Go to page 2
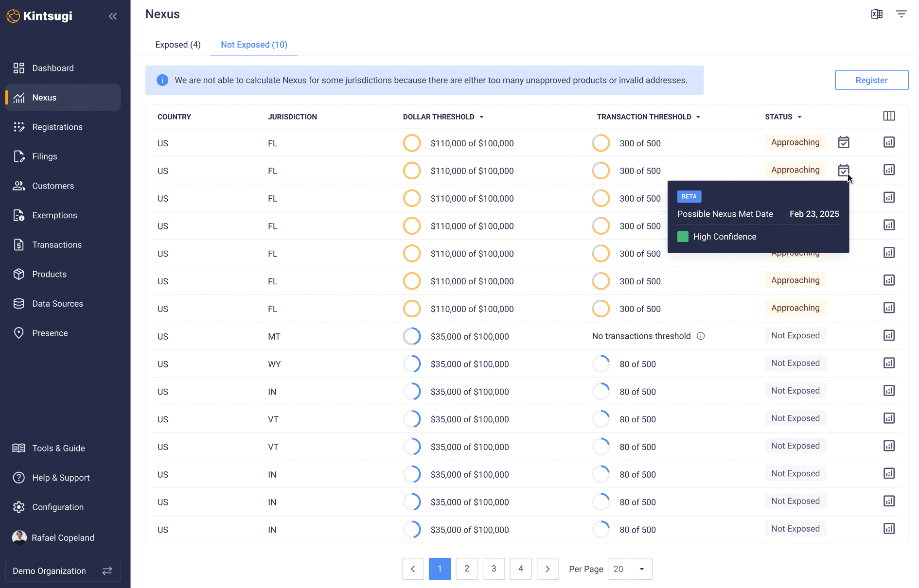The image size is (919, 588). 467,569
